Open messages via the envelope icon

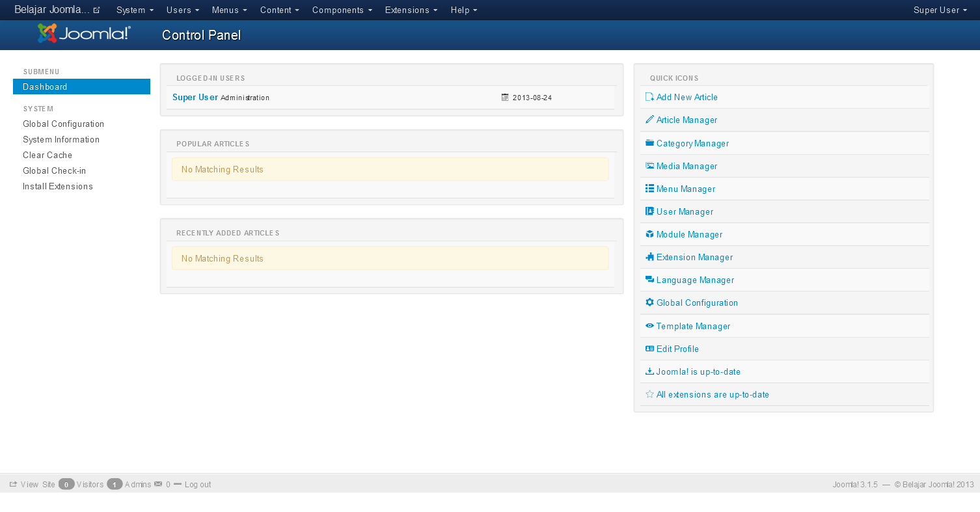[x=158, y=484]
